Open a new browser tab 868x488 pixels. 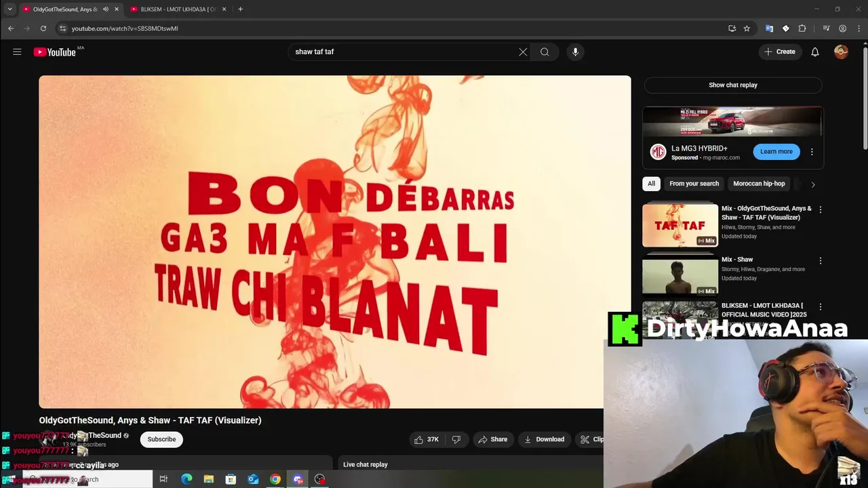[x=240, y=9]
